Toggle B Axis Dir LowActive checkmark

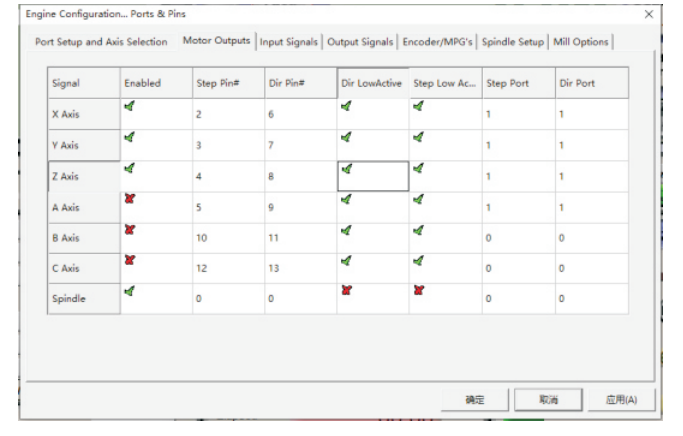pos(346,230)
